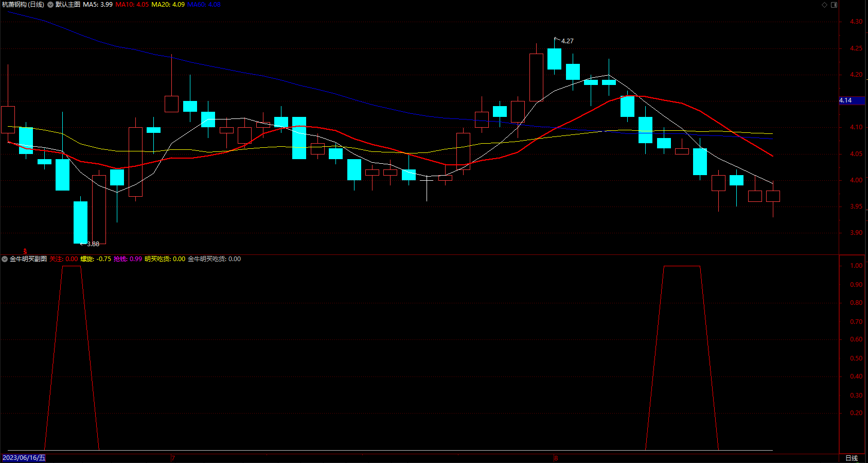
Task: Click the diamond icon at the chart's top right
Action: click(x=824, y=5)
